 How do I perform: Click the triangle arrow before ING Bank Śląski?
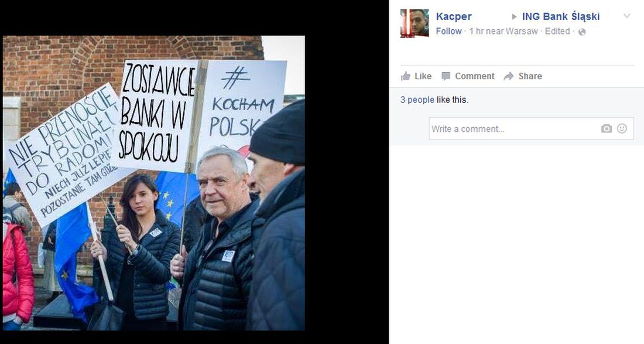[514, 17]
